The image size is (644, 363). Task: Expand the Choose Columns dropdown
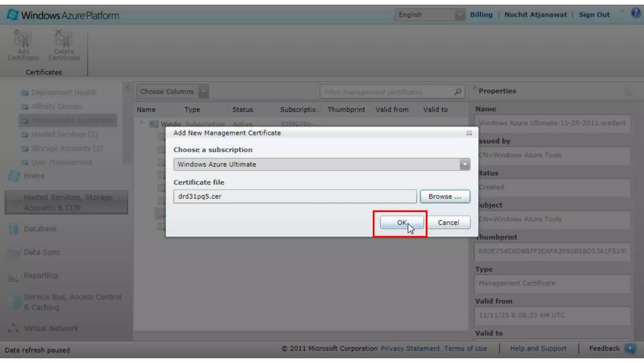pos(203,92)
